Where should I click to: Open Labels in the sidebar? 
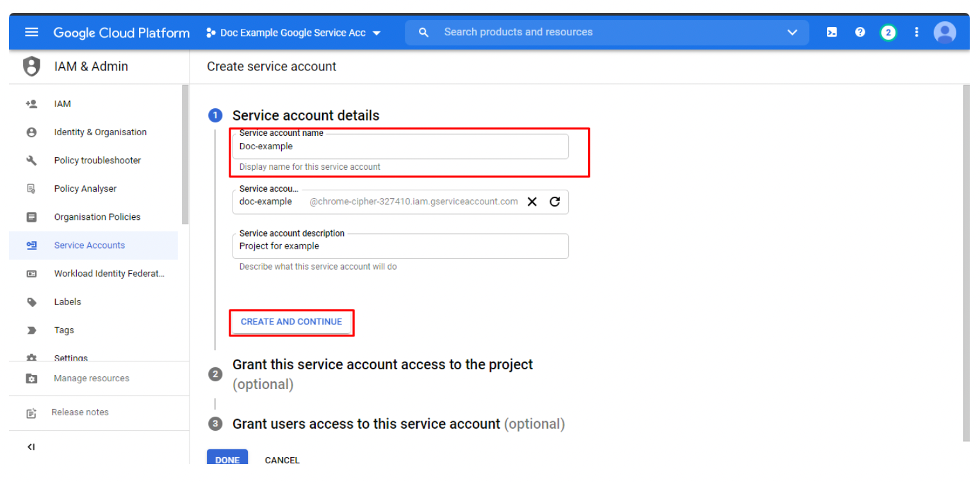68,302
